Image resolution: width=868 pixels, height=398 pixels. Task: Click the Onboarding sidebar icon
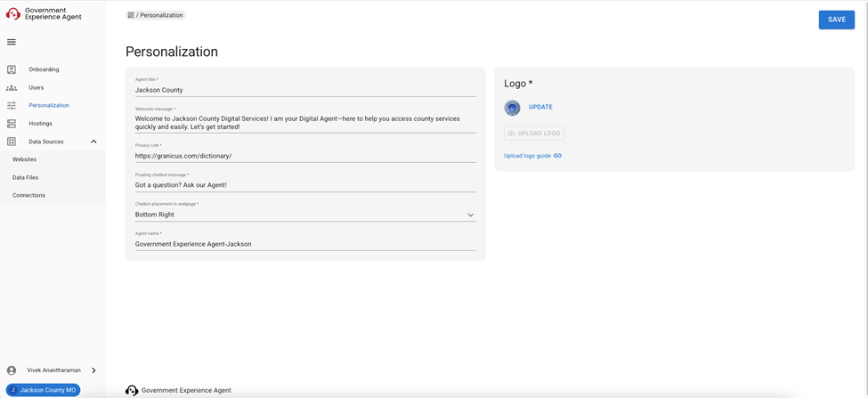12,69
